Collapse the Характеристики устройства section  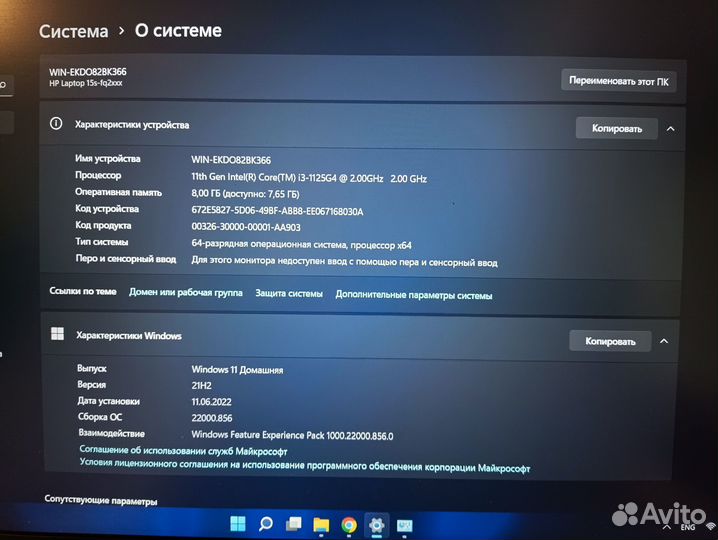click(x=670, y=129)
